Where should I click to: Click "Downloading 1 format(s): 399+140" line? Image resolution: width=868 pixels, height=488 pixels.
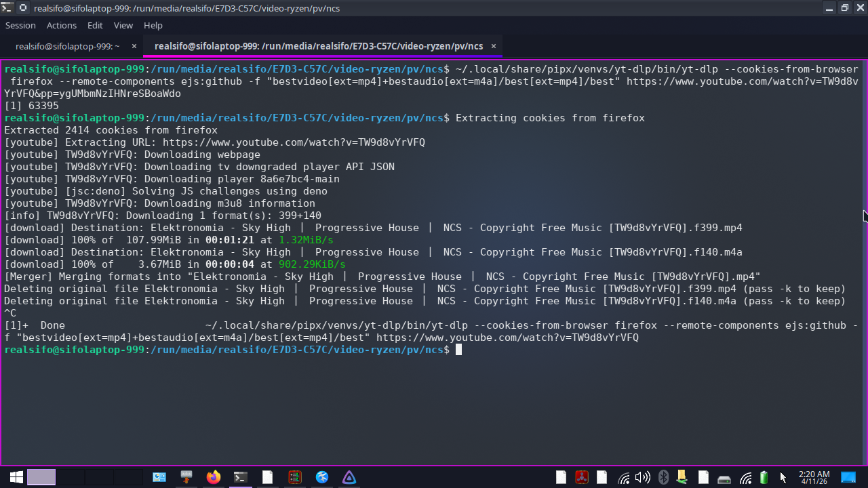tap(163, 216)
